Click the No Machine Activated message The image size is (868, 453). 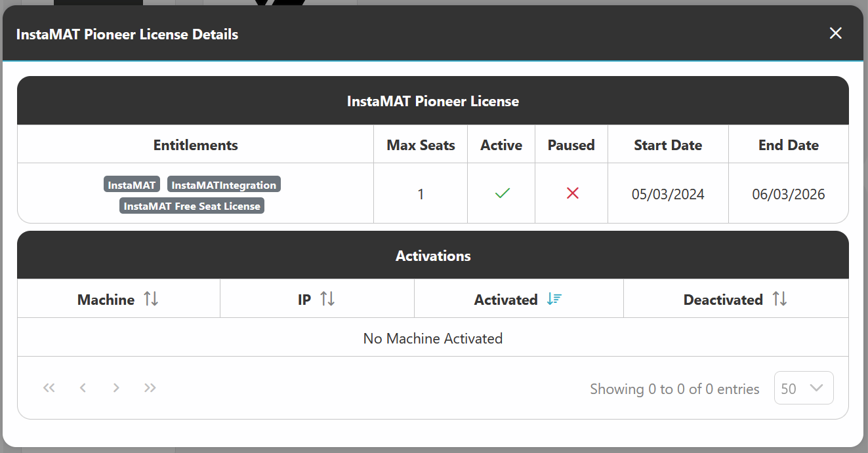(433, 338)
